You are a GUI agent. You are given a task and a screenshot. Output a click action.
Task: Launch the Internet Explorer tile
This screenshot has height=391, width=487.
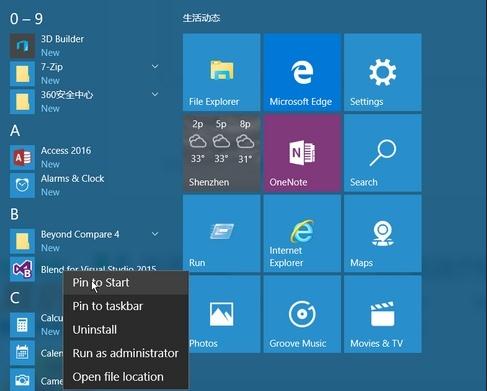point(302,234)
